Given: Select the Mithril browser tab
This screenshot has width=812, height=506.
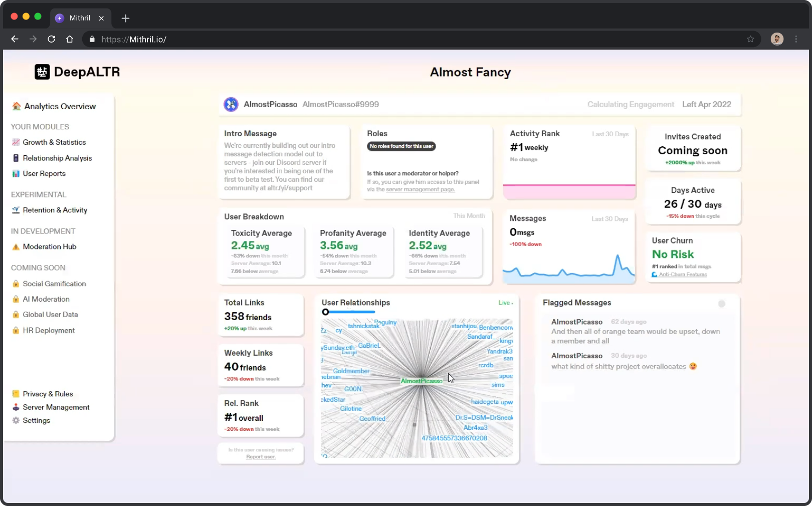Looking at the screenshot, I should (80, 18).
